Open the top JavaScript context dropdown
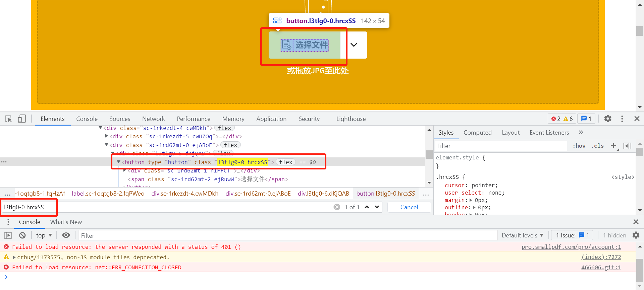This screenshot has height=290, width=644. tap(44, 235)
